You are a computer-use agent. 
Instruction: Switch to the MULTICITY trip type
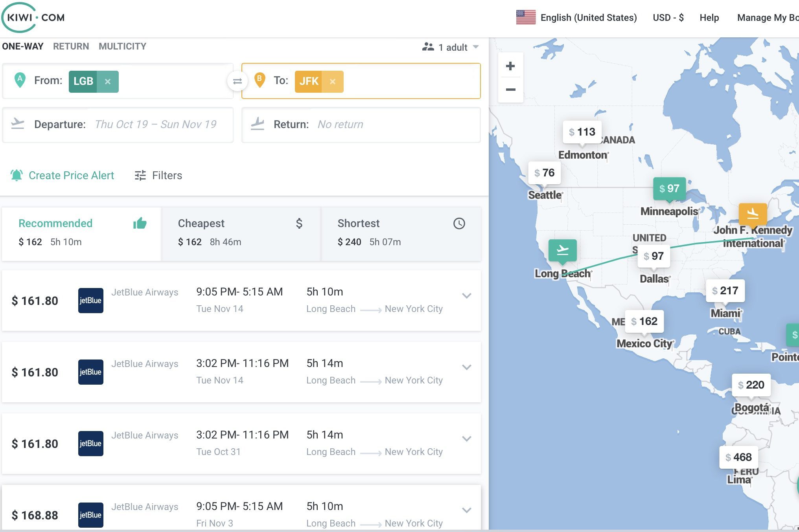[122, 46]
